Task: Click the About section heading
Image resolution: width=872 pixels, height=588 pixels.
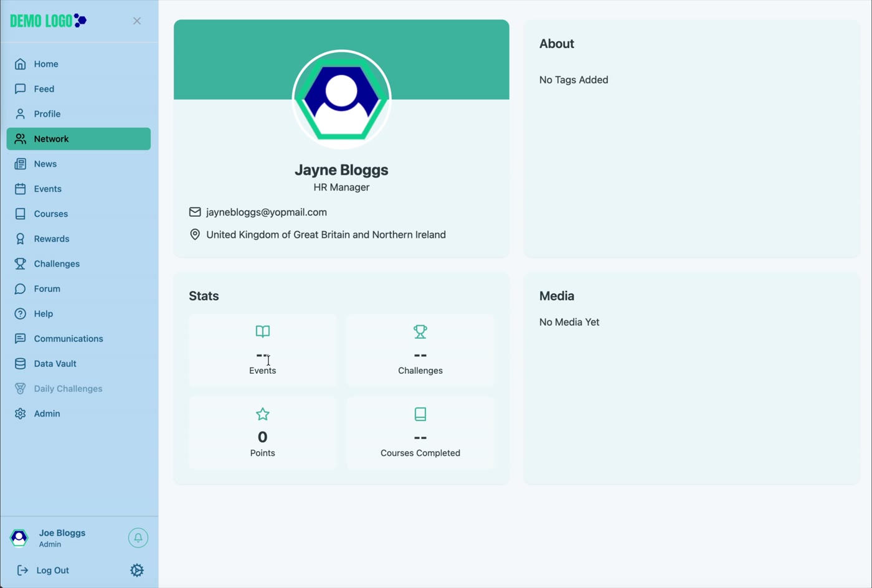Action: 557,44
